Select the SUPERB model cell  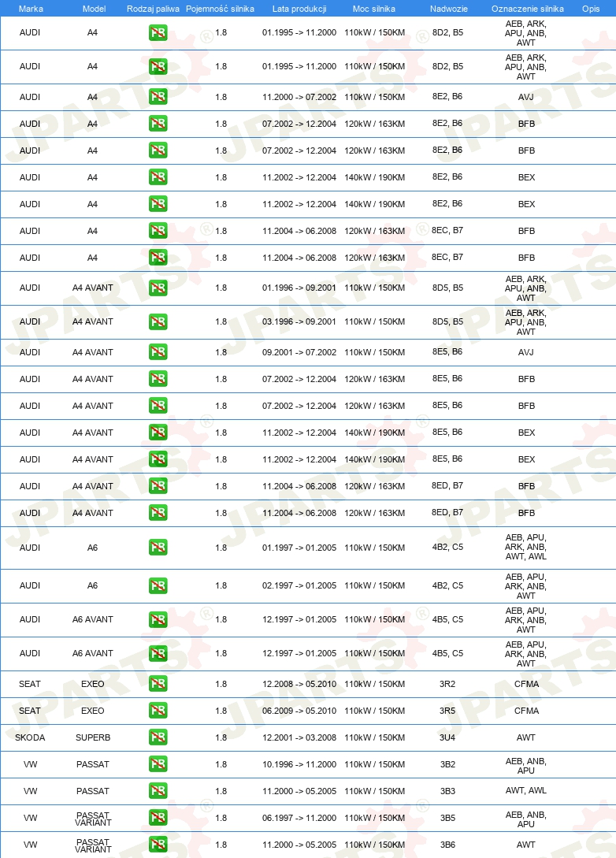(x=93, y=737)
